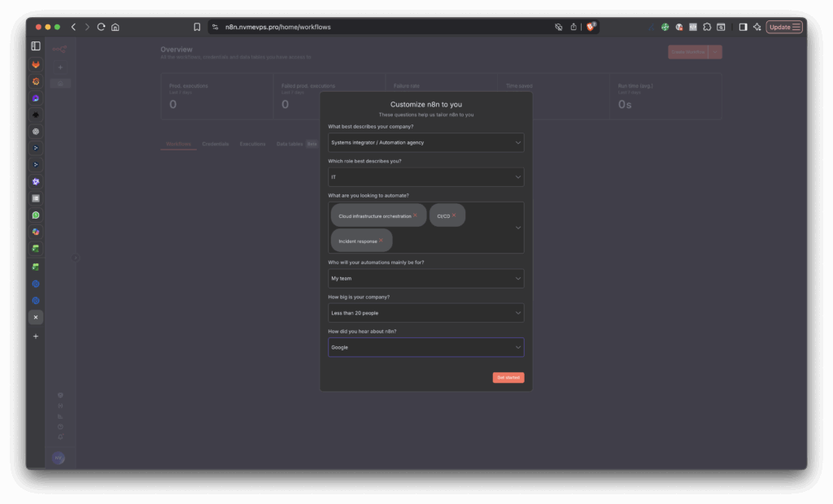
Task: Click the bookmark icon beside address bar
Action: 197,27
